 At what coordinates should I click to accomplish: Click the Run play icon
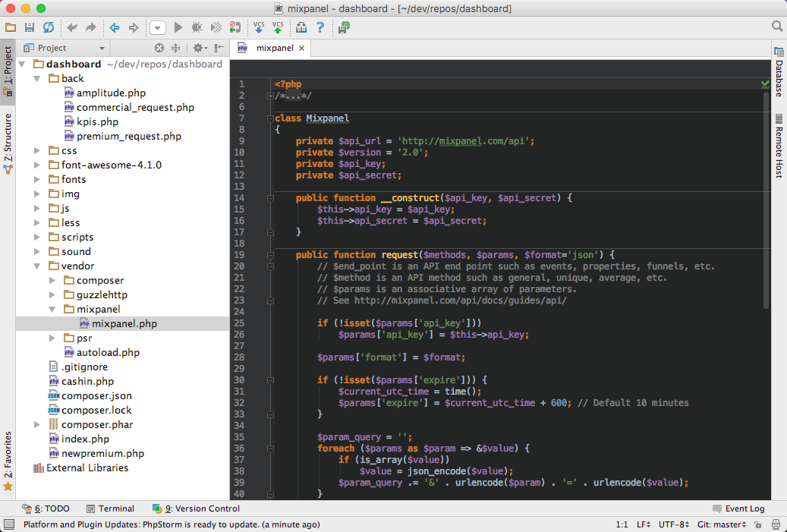(178, 27)
